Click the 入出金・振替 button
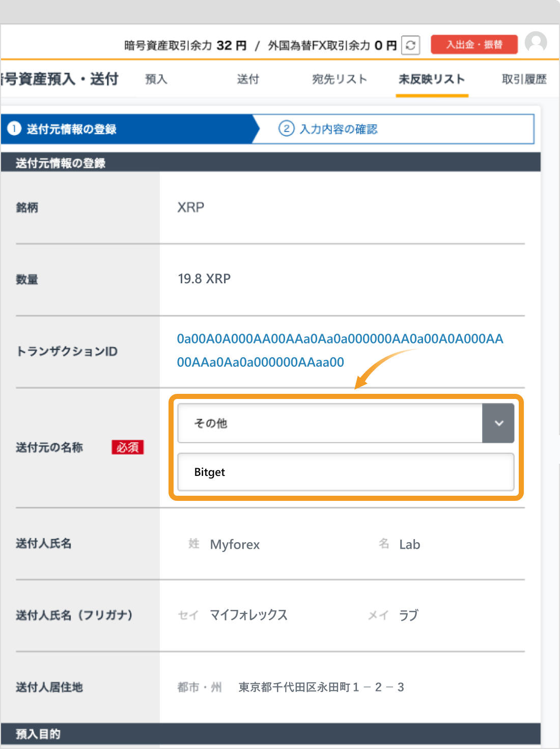This screenshot has width=560, height=749. pyautogui.click(x=473, y=45)
